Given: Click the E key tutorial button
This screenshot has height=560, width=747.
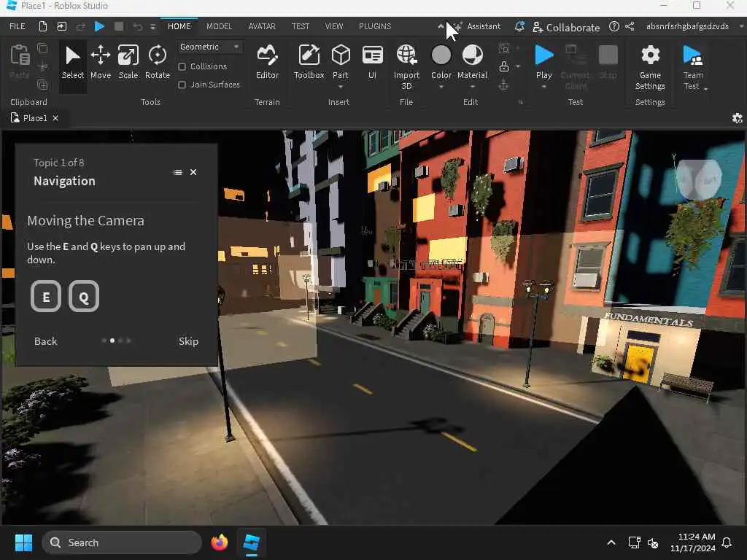Looking at the screenshot, I should [x=46, y=297].
